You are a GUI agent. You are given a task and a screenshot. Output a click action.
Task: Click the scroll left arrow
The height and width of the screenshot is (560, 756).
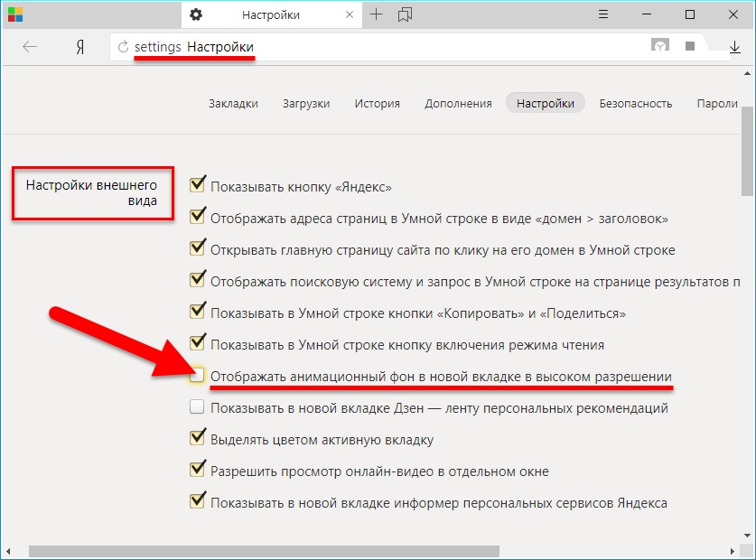[x=8, y=551]
